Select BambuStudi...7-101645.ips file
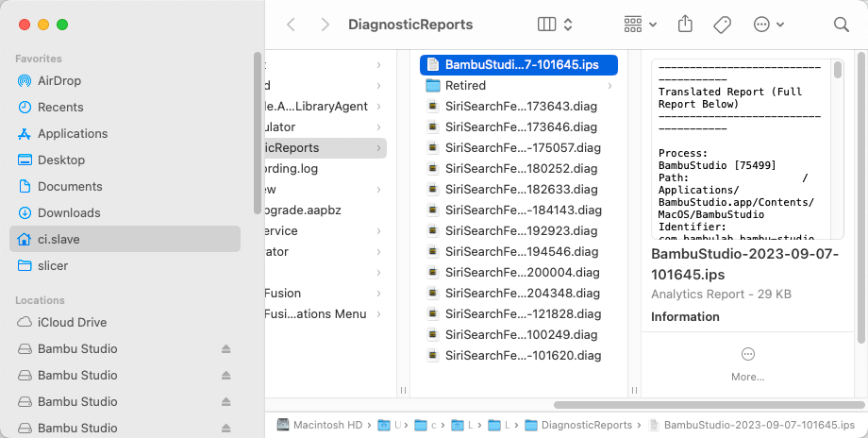 coord(519,65)
